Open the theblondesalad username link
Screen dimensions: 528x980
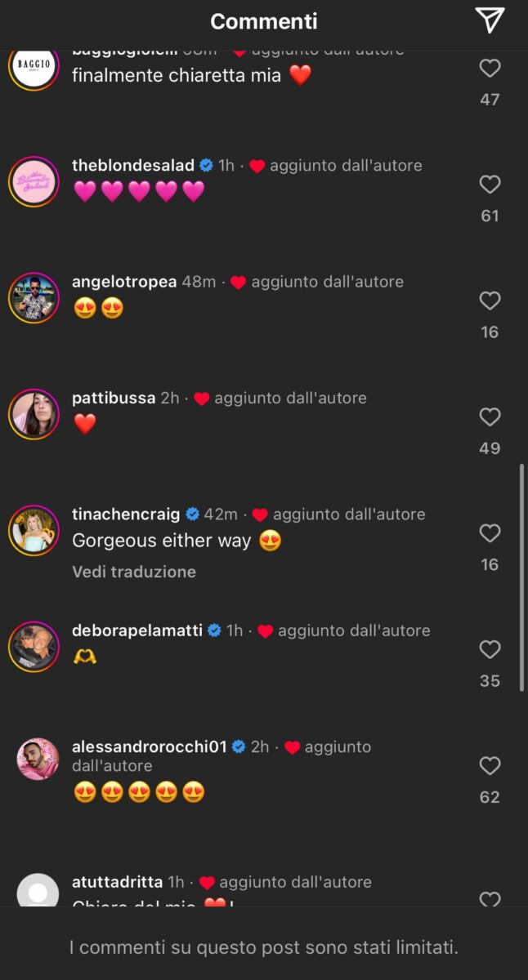[133, 165]
